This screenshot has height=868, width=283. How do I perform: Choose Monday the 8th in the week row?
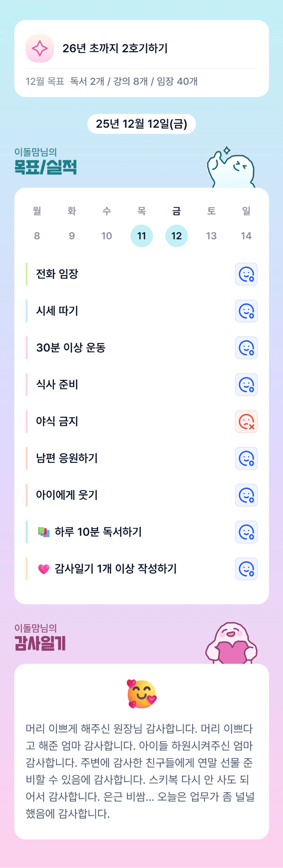(x=37, y=236)
